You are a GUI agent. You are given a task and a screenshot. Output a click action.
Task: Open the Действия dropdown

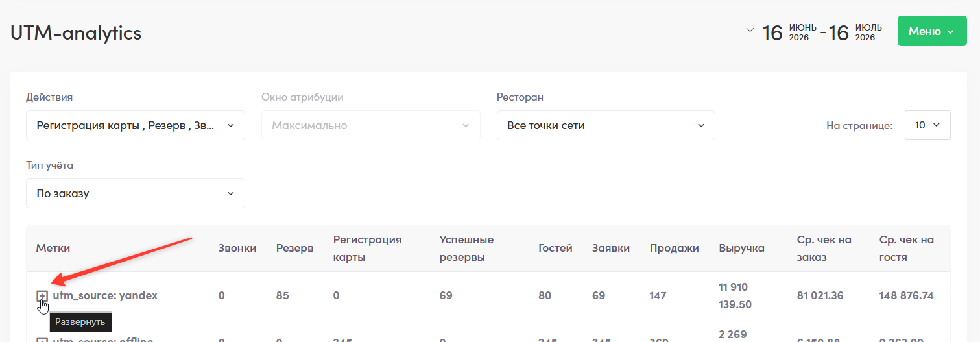(136, 125)
